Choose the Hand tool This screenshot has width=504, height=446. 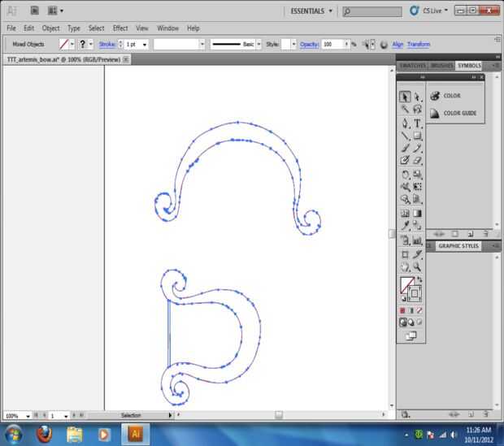(x=405, y=266)
